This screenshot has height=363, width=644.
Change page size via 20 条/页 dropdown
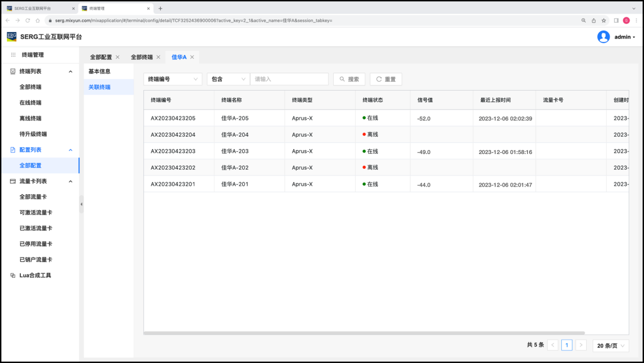tap(610, 346)
